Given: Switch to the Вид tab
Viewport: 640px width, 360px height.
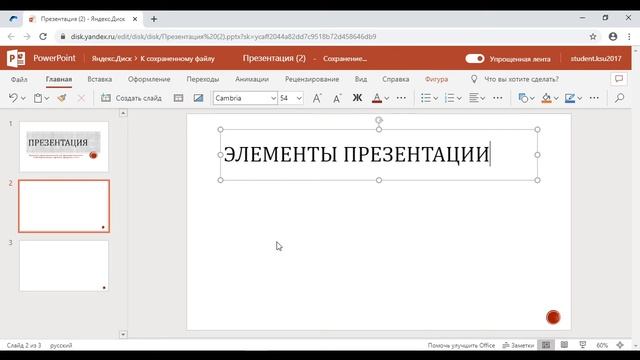Looking at the screenshot, I should click(x=361, y=79).
